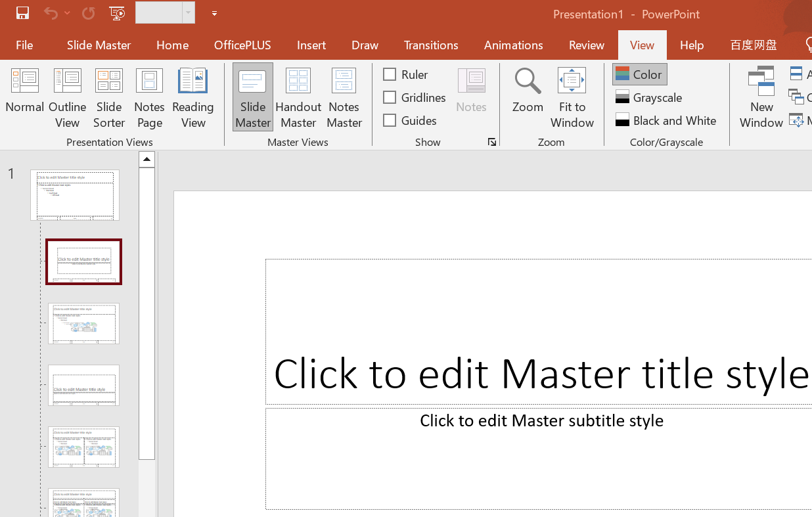Switch to Normal view

[x=24, y=97]
